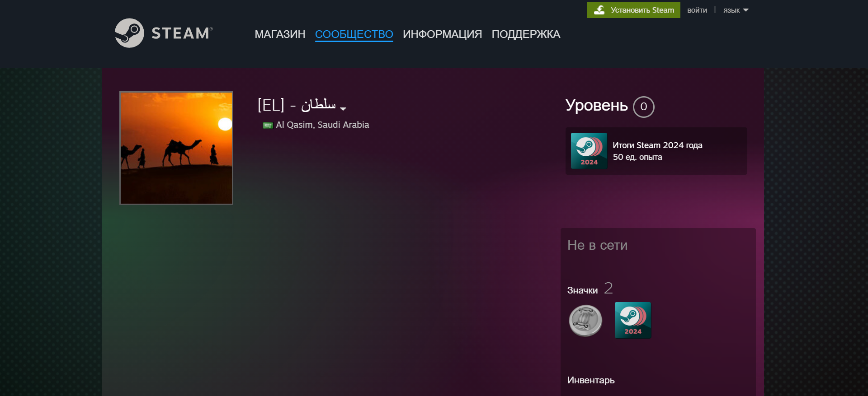The width and height of the screenshot is (868, 396).
Task: Open the МАГАЗИН menu
Action: pyautogui.click(x=280, y=34)
